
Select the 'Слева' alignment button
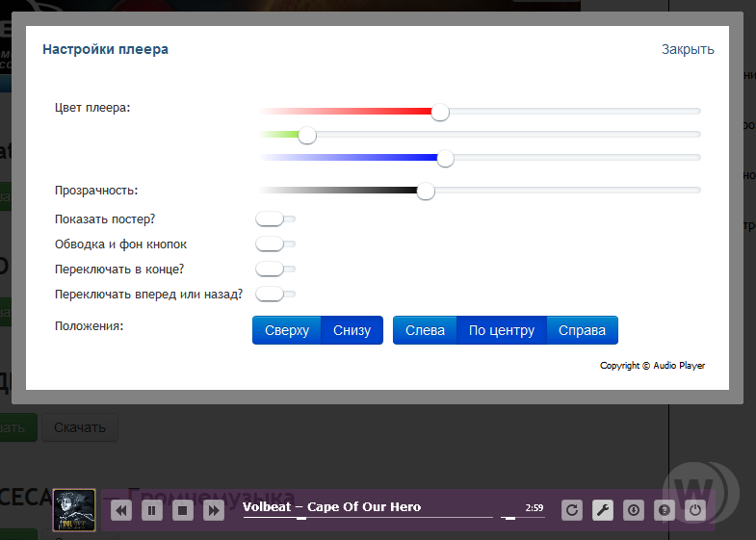pos(425,330)
